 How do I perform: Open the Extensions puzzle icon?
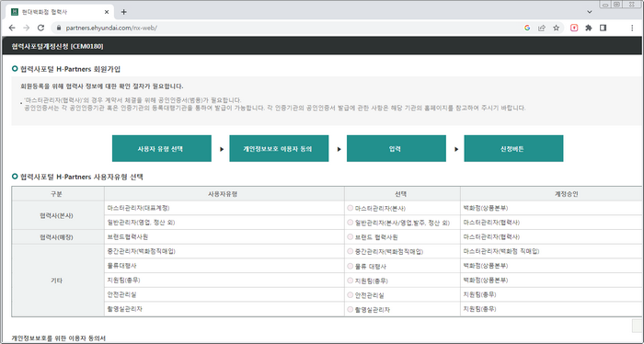tap(589, 28)
